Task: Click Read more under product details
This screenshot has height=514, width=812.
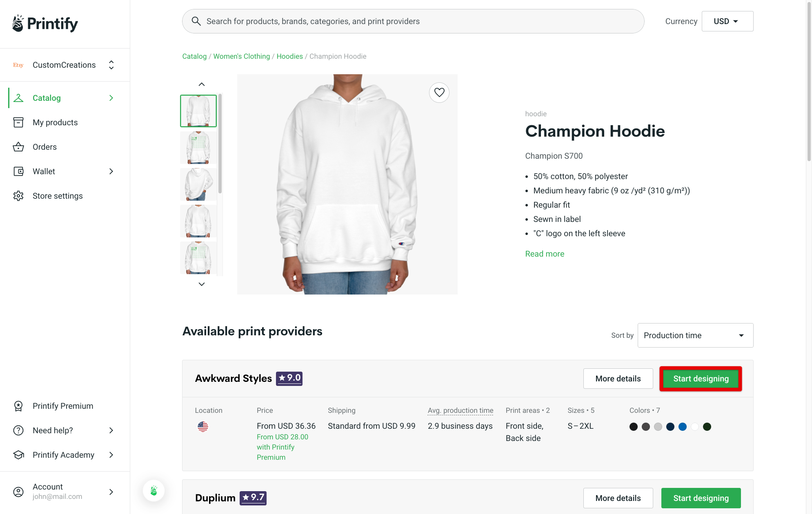Action: (545, 253)
